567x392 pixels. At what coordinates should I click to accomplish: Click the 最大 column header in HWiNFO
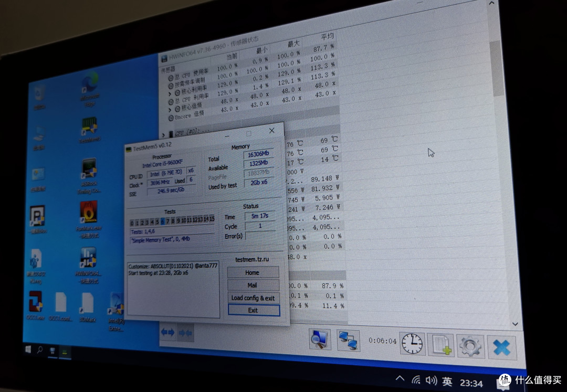[293, 44]
